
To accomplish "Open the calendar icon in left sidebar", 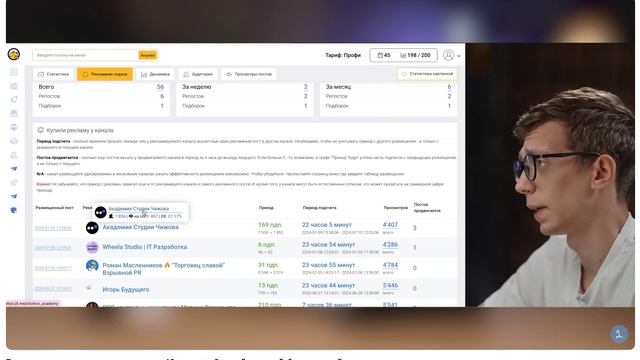I will tap(14, 86).
